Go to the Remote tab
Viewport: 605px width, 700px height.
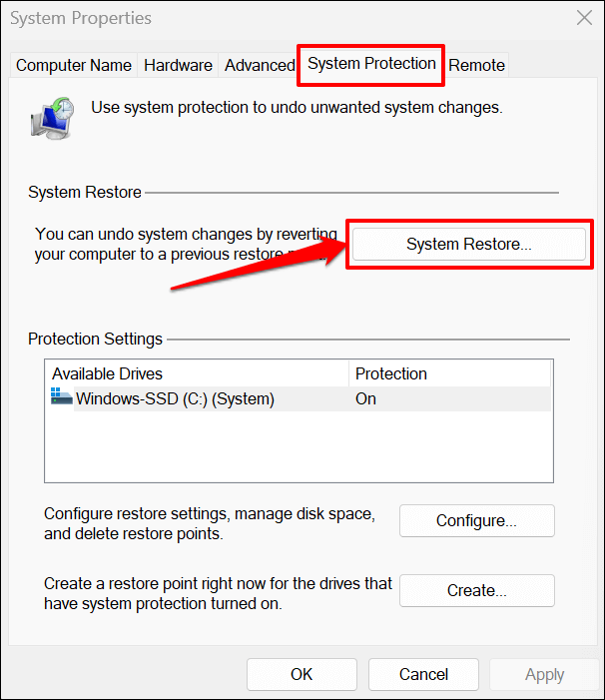point(476,66)
